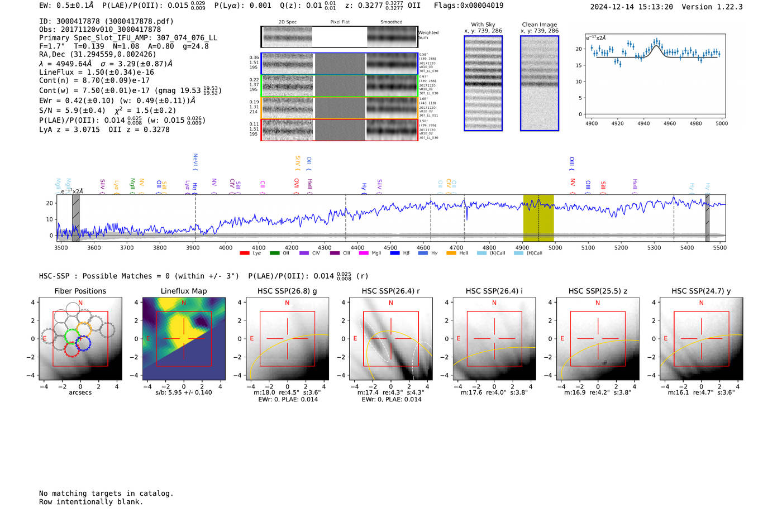This screenshot has width=782, height=532.
Task: Click the yellow highlighted band on the spectrum
Action: 538,218
